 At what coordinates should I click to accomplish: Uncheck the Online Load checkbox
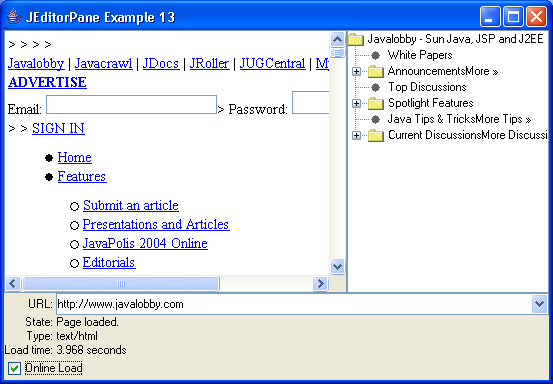[x=14, y=368]
